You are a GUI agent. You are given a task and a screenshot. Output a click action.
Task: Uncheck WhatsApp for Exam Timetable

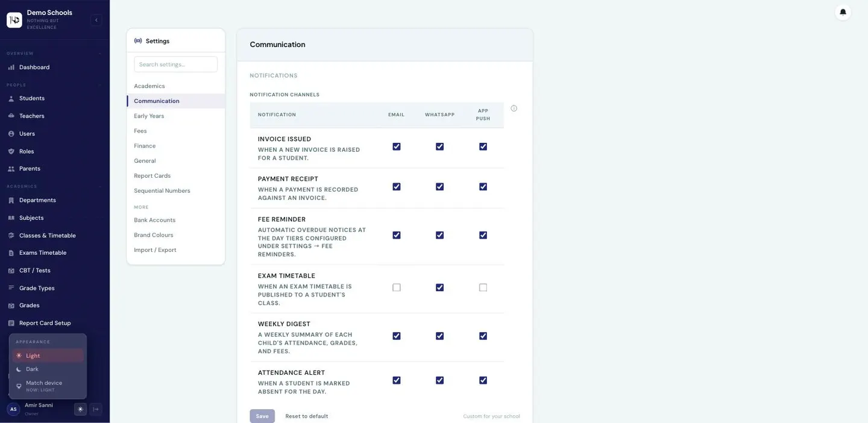coord(440,287)
